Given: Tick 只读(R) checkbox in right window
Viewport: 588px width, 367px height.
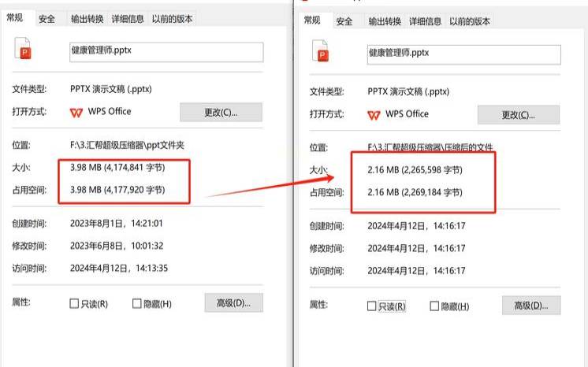Looking at the screenshot, I should [x=371, y=306].
